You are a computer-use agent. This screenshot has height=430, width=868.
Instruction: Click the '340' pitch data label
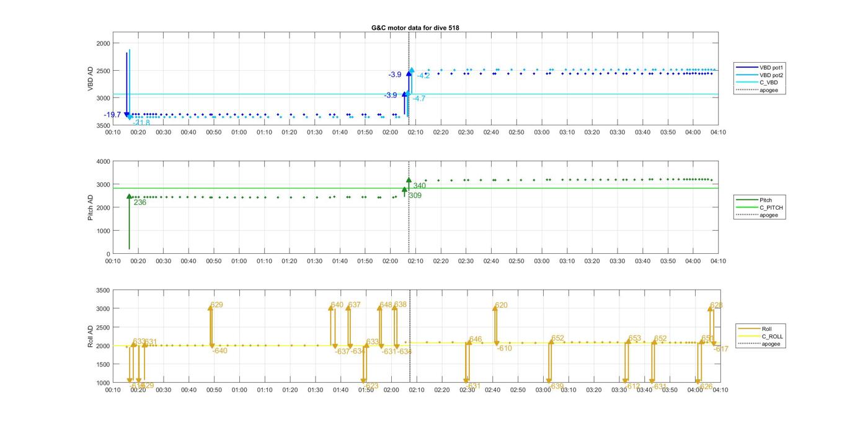coord(420,186)
